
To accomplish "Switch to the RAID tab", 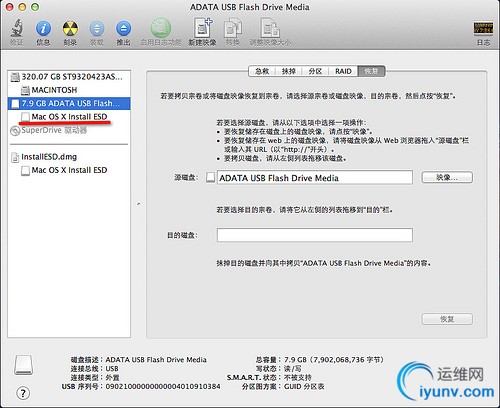I will (x=343, y=71).
